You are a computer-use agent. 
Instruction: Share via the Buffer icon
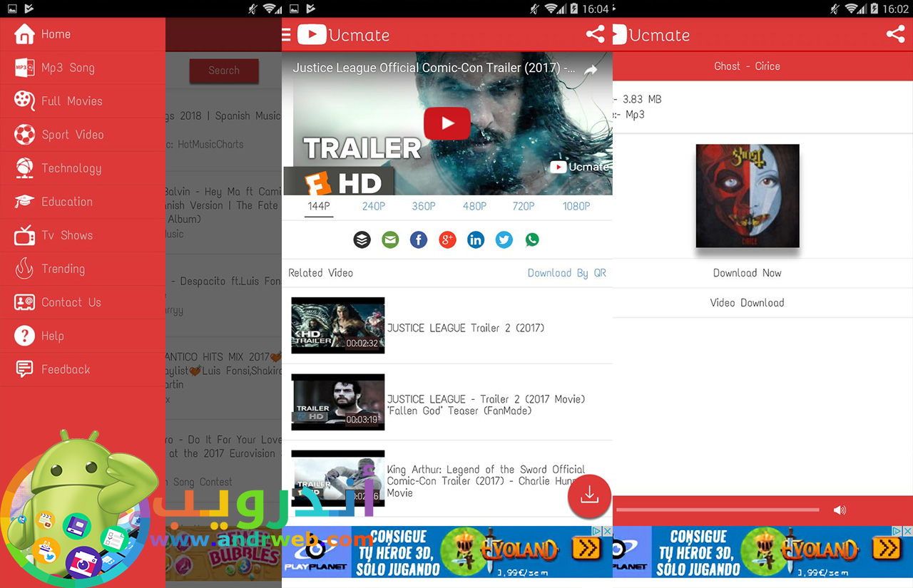click(x=362, y=239)
